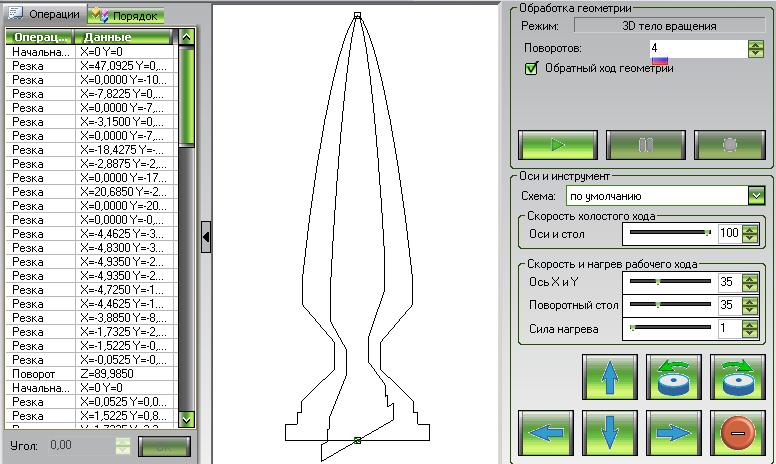Select row Резка X=-2,8875
776x464 pixels.
click(x=91, y=164)
